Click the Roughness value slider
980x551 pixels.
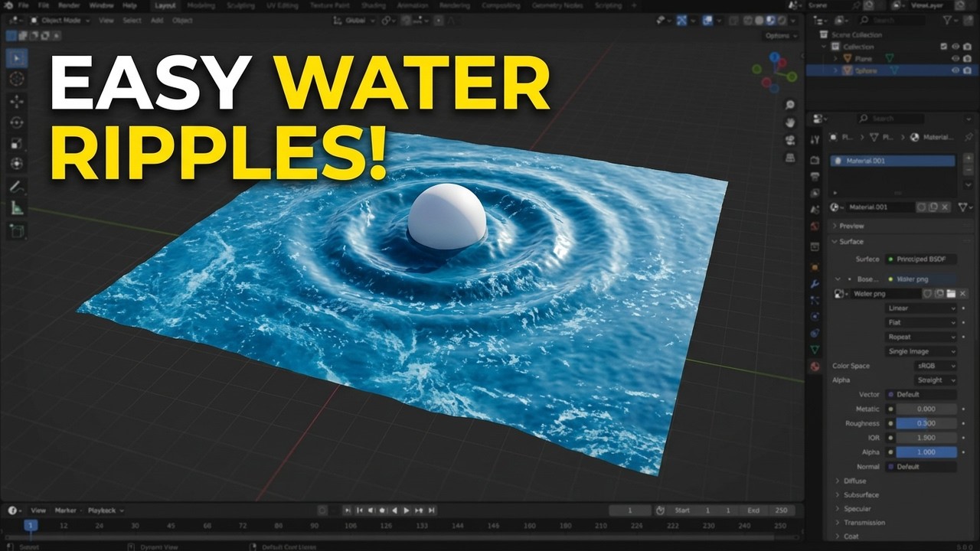point(926,423)
